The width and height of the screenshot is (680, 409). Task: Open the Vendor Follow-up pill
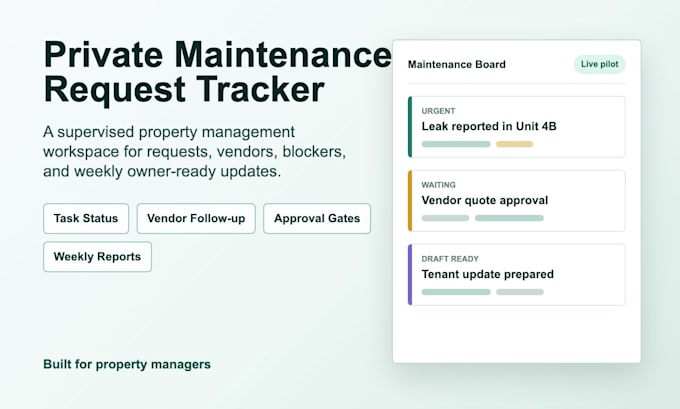(196, 218)
